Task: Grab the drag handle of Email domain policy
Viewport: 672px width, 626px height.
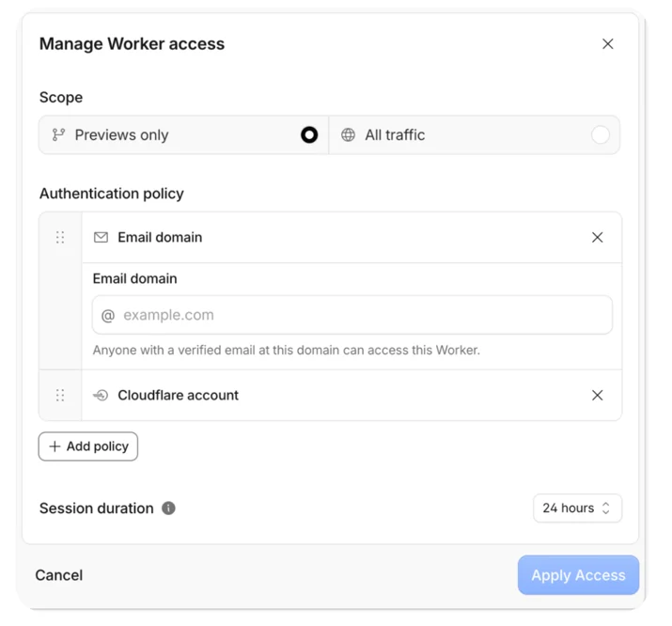Action: [x=60, y=238]
